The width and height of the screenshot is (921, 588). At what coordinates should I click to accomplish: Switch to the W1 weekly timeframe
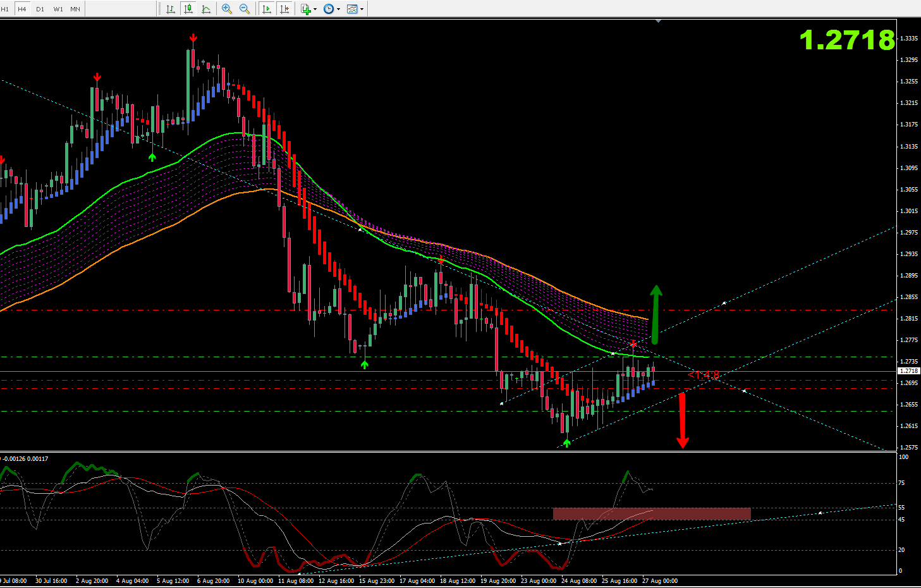[58, 9]
